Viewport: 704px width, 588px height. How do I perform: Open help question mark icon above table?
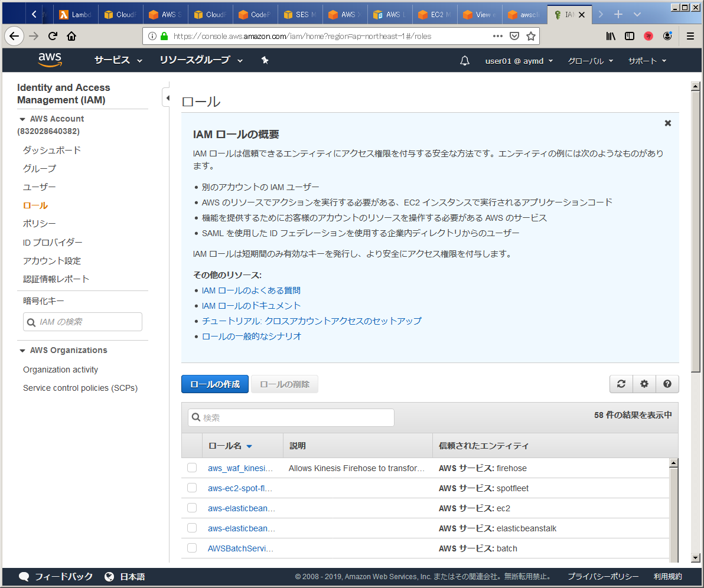point(667,384)
